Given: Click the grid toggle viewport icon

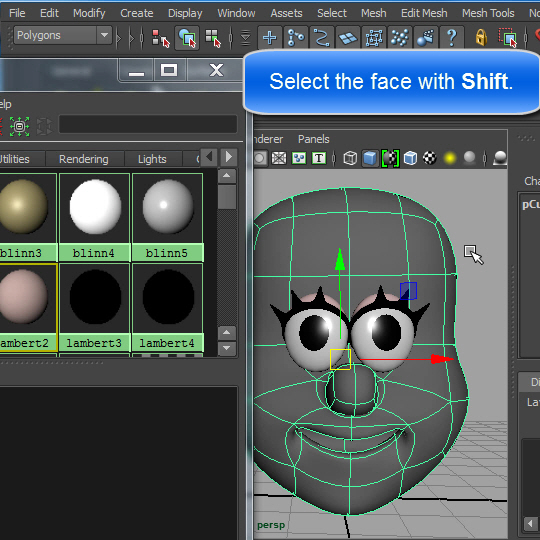Looking at the screenshot, I should coord(279,158).
